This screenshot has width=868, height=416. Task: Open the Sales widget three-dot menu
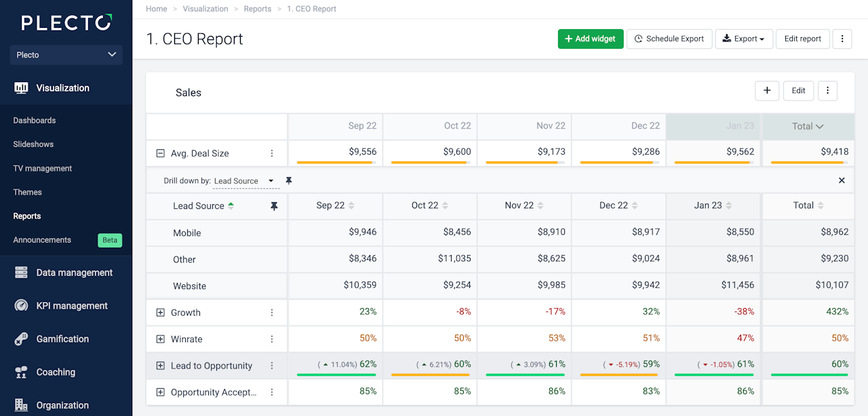point(827,91)
